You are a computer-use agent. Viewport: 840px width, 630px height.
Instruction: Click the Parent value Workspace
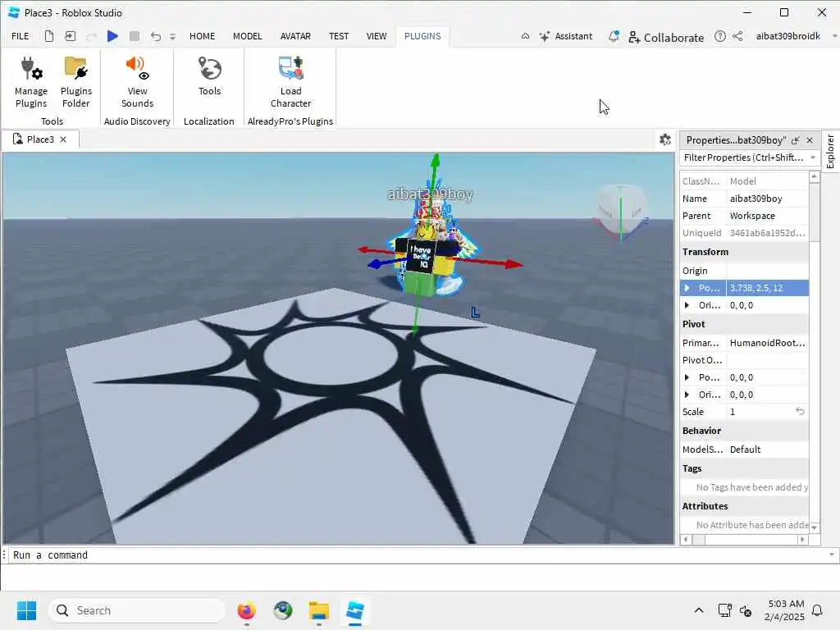[767, 216]
